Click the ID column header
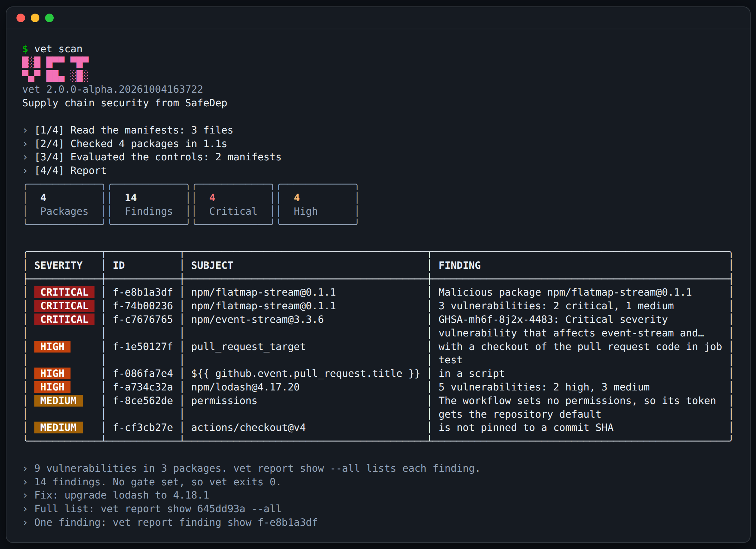756x549 pixels. 119,265
